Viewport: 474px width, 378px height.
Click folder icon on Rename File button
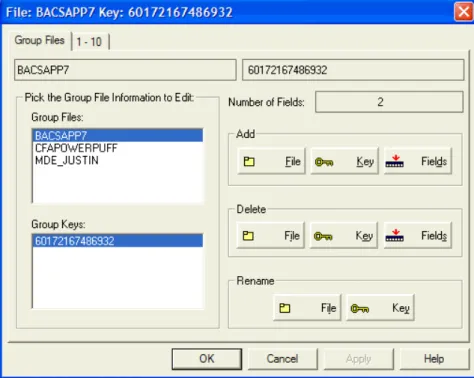285,308
